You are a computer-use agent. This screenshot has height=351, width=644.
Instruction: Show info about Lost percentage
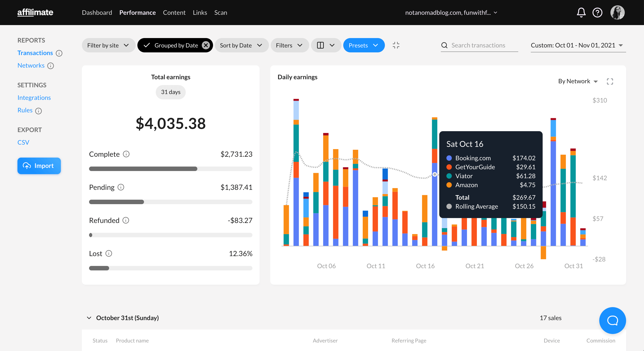pos(109,253)
